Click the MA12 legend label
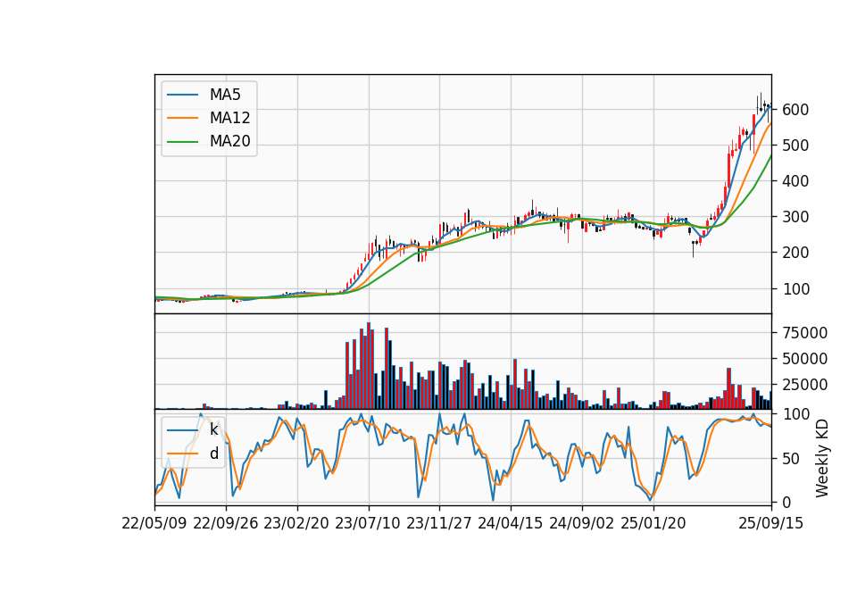Viewport: 857px width, 616px height. click(229, 118)
